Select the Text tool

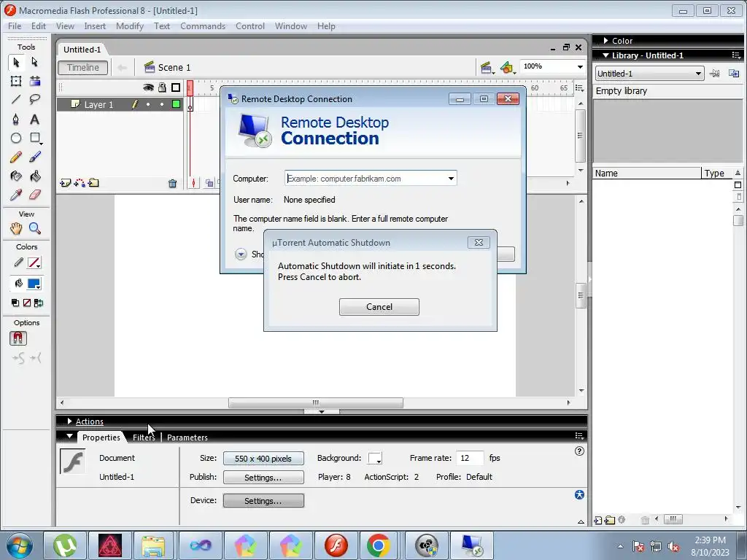click(x=34, y=119)
